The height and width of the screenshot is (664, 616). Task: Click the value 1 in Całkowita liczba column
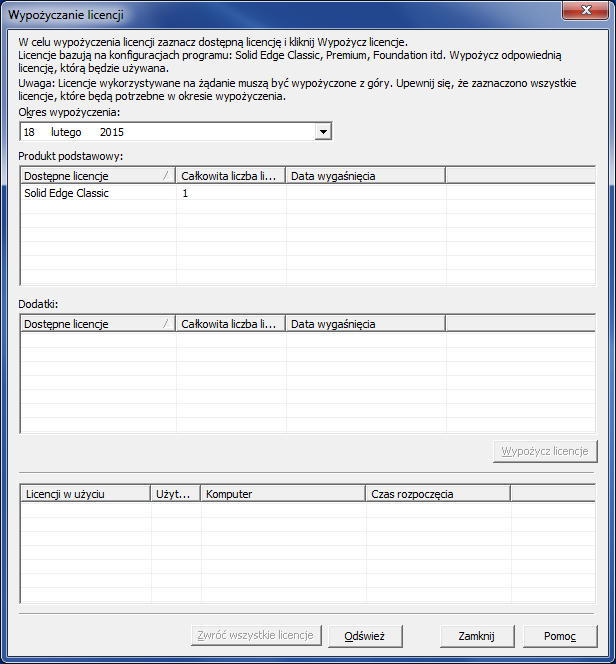pos(185,193)
